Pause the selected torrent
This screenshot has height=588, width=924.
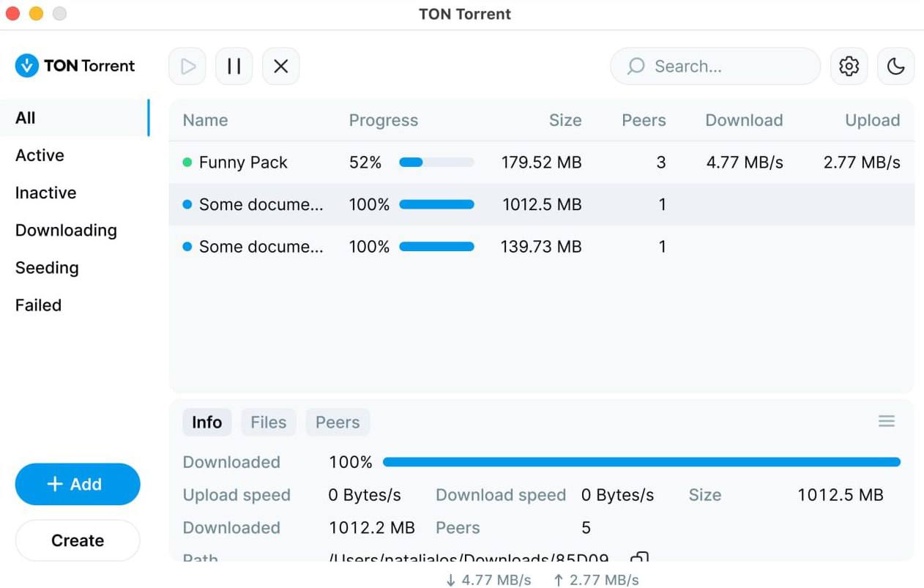(234, 67)
